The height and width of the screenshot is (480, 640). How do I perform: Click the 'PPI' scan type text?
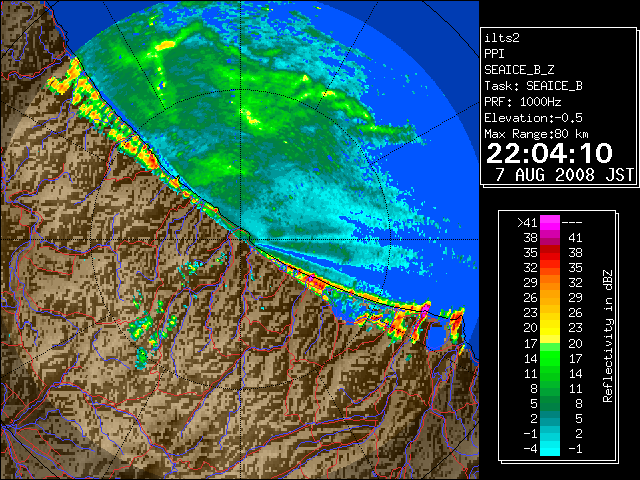(x=494, y=54)
